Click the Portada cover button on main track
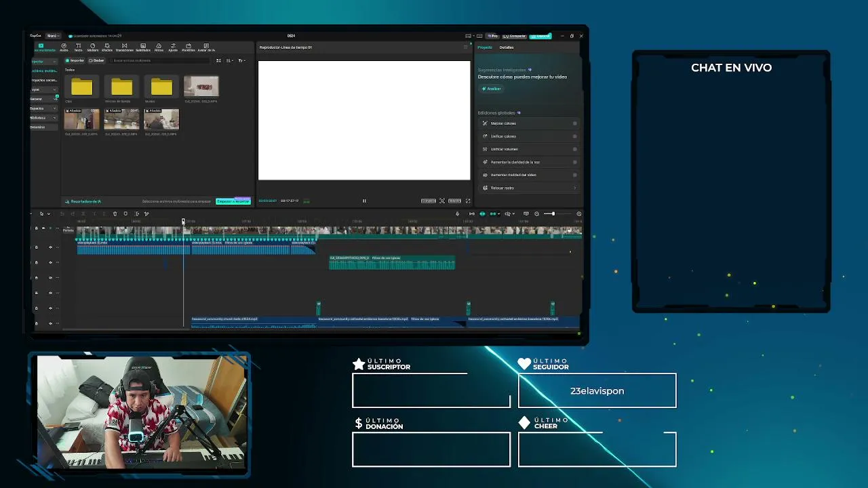 pyautogui.click(x=68, y=230)
